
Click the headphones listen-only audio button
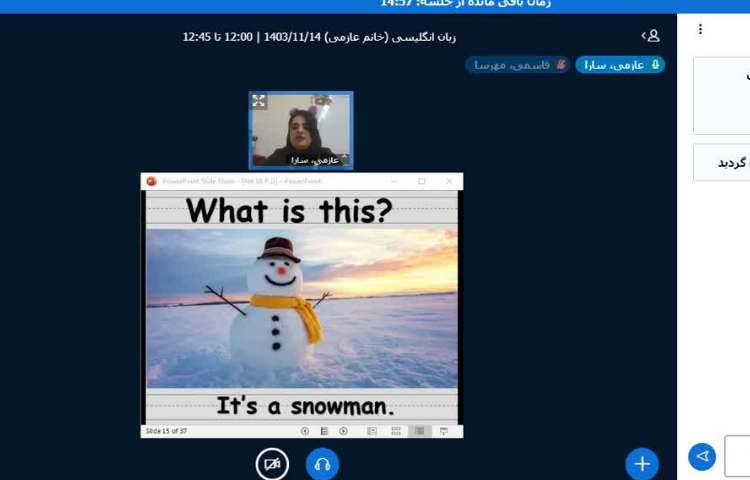pos(322,464)
